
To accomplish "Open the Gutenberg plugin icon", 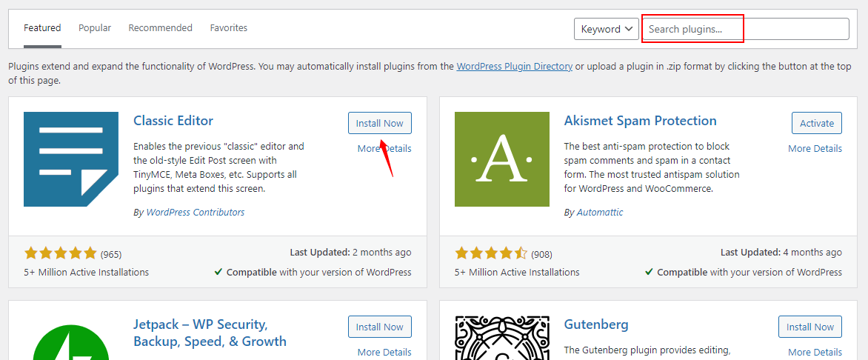I will [x=501, y=338].
